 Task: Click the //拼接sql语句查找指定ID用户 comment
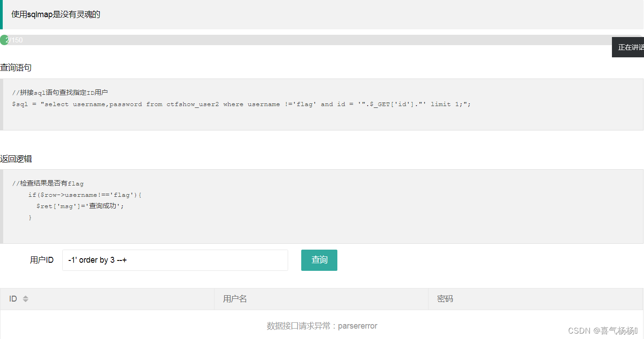pos(60,93)
